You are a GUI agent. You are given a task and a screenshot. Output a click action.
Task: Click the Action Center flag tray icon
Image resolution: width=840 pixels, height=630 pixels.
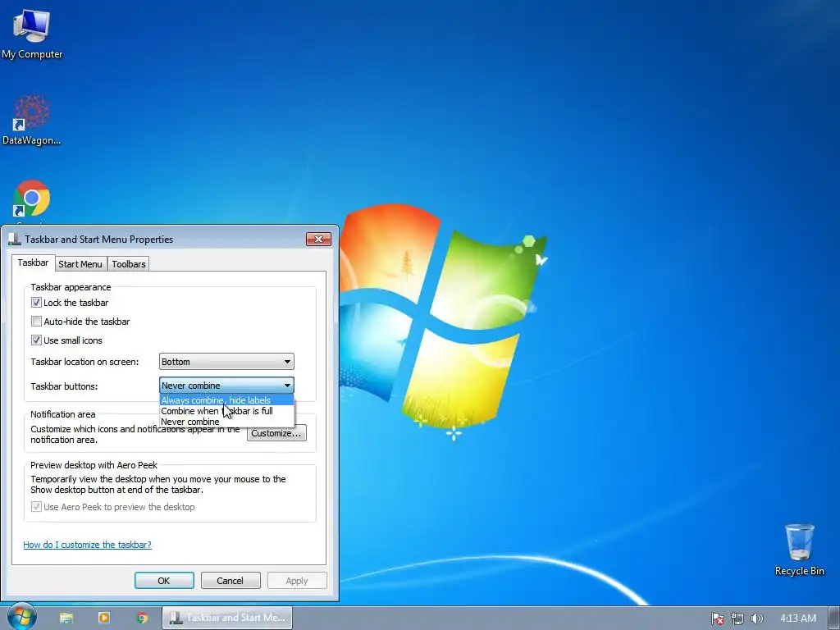pyautogui.click(x=717, y=619)
